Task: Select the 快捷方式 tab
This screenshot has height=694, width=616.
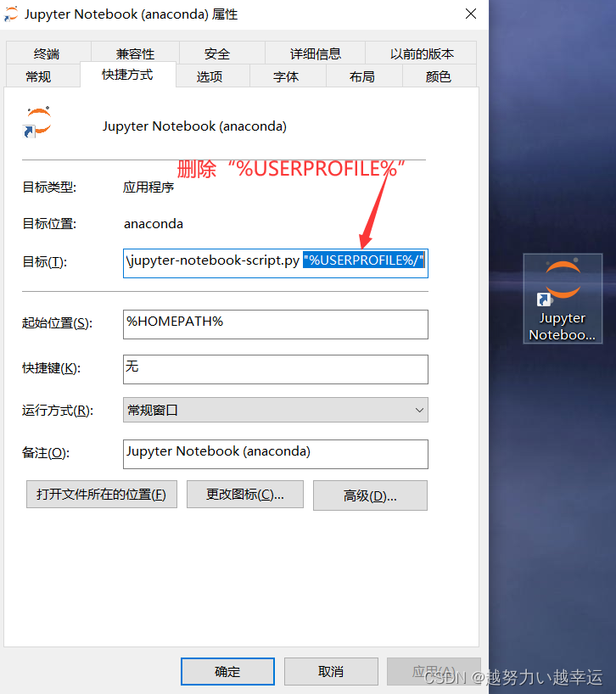Action: point(127,75)
